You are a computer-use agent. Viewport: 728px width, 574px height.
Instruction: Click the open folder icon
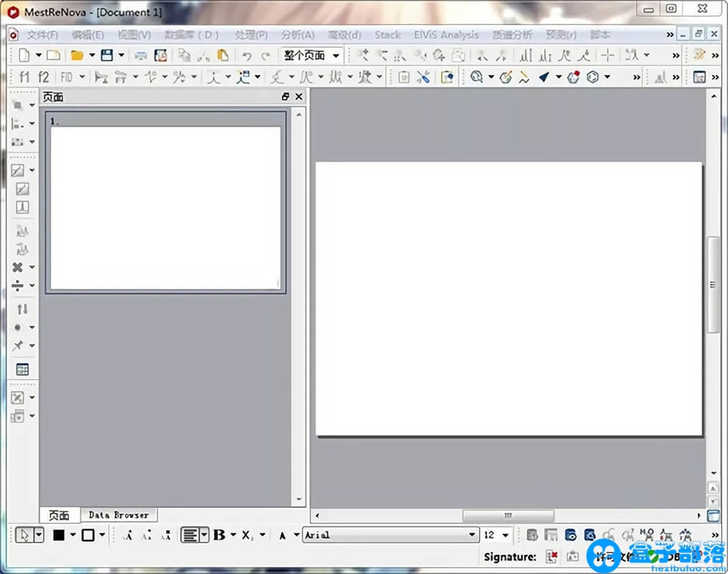[x=77, y=55]
